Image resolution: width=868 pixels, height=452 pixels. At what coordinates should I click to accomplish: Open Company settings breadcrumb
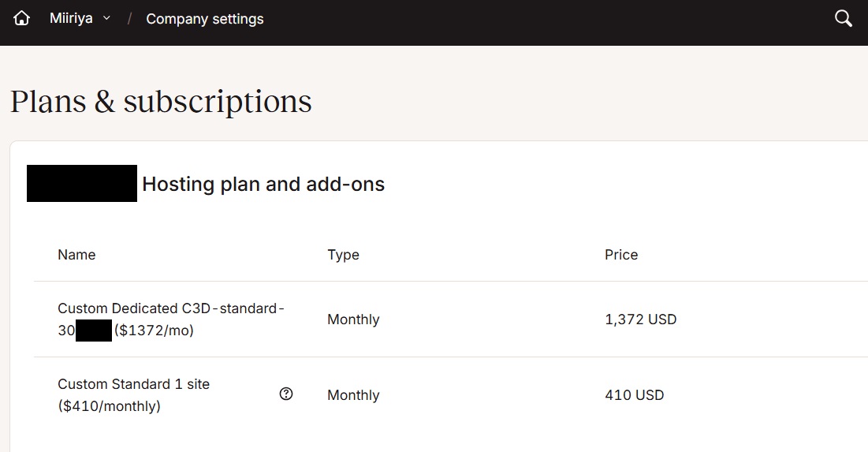click(205, 19)
